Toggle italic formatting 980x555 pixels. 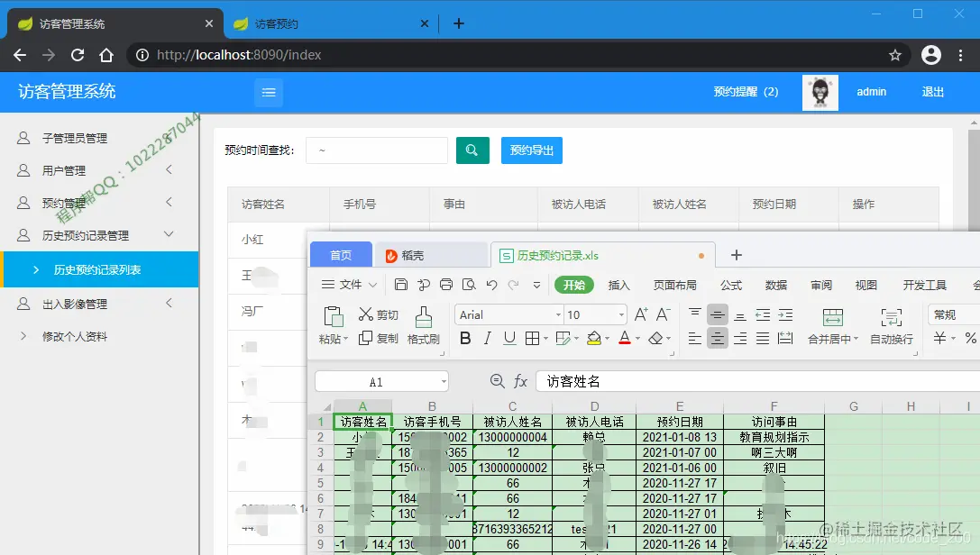tap(487, 339)
